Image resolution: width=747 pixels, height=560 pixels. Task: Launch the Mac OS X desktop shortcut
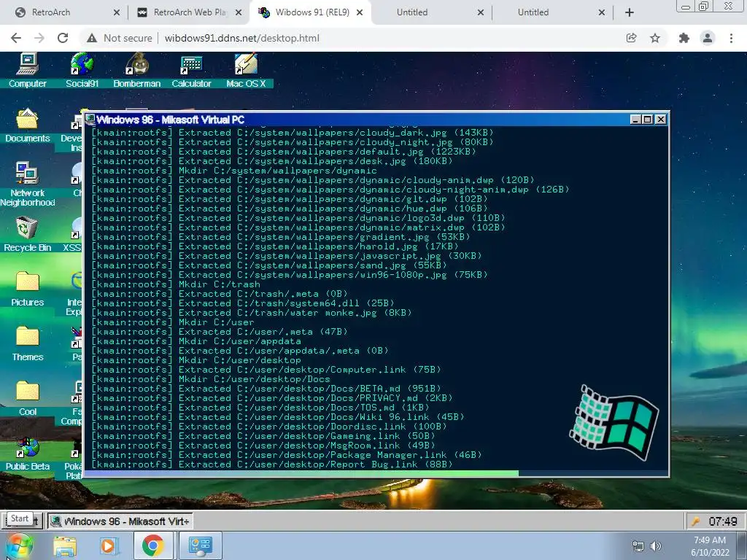click(x=246, y=70)
